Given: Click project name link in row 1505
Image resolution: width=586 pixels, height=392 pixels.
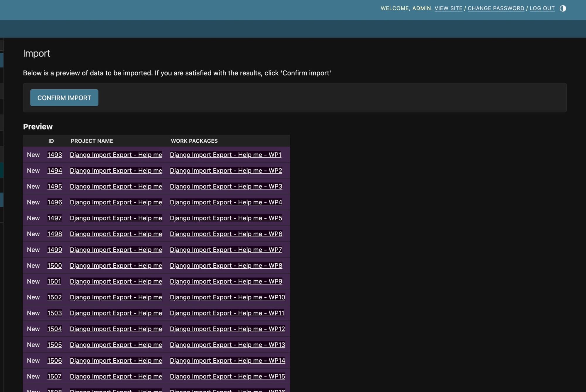Looking at the screenshot, I should pyautogui.click(x=116, y=345).
